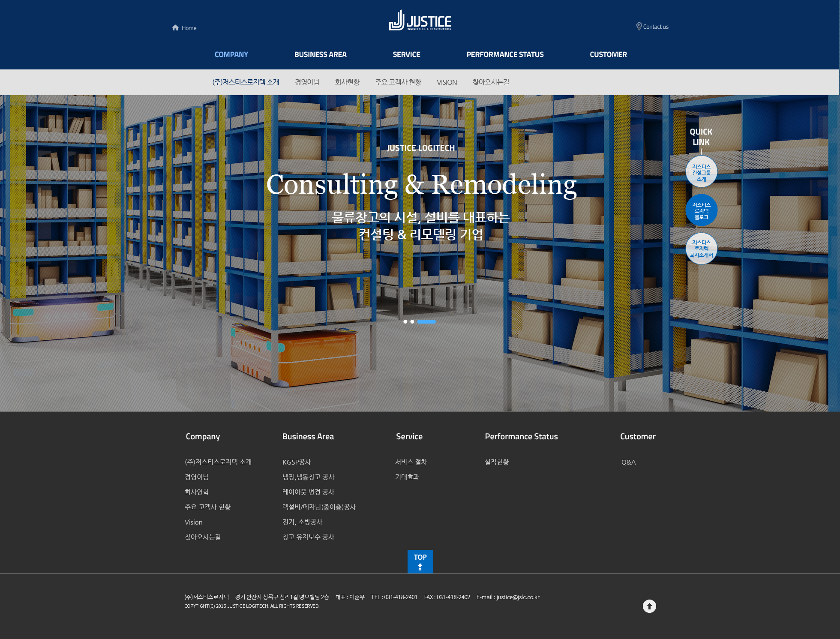
Task: Open footer link 실적현황
Action: pos(497,462)
